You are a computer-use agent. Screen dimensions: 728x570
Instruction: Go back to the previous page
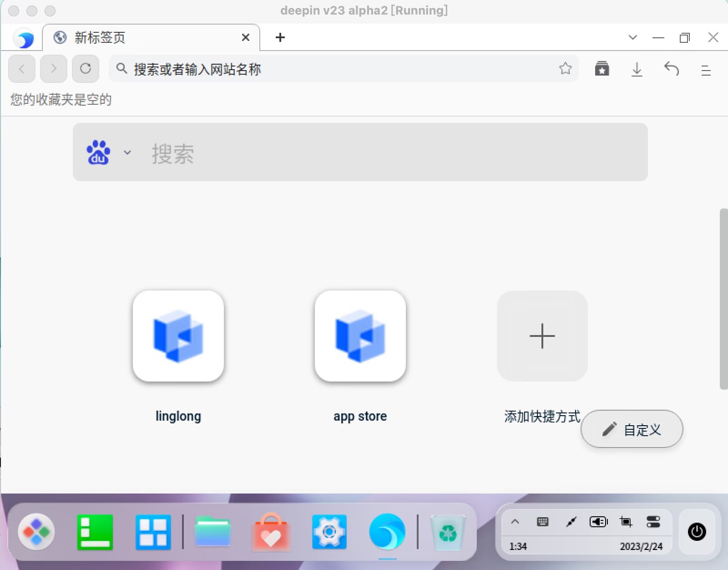point(22,69)
